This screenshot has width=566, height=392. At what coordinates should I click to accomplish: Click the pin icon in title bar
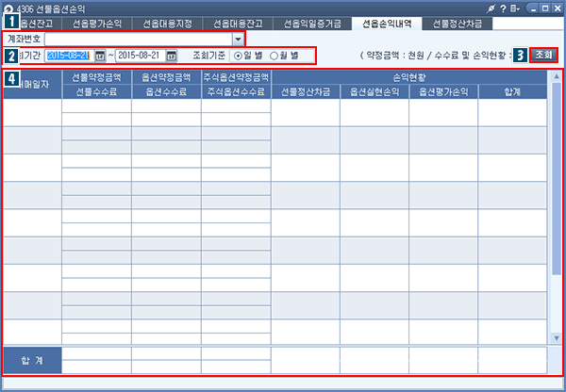(x=490, y=8)
